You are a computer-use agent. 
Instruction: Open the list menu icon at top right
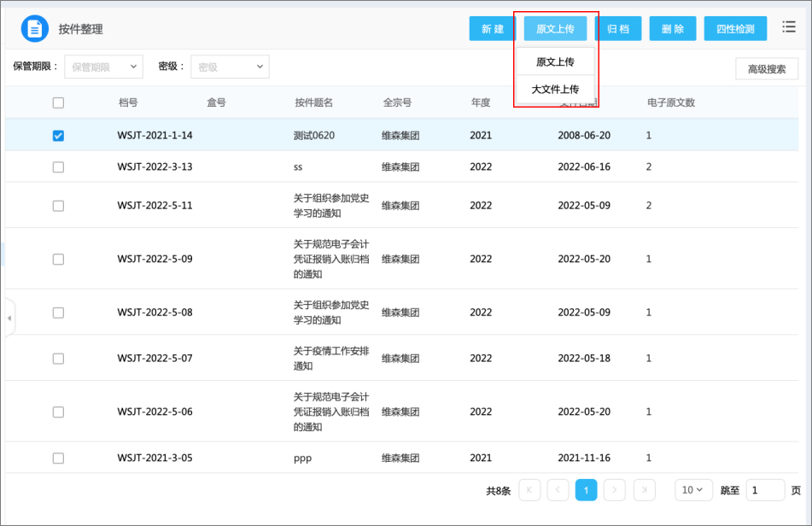pos(789,28)
